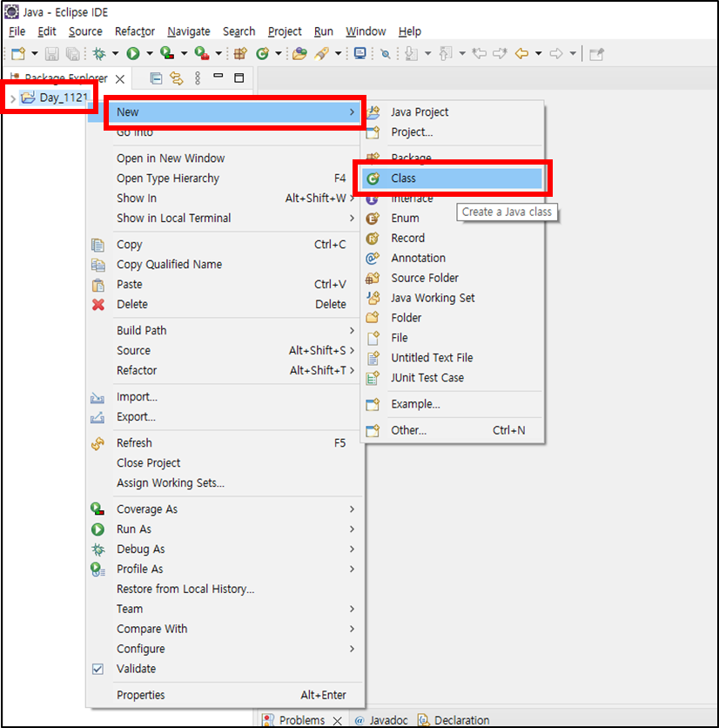Choose Record in the New submenu

point(453,239)
